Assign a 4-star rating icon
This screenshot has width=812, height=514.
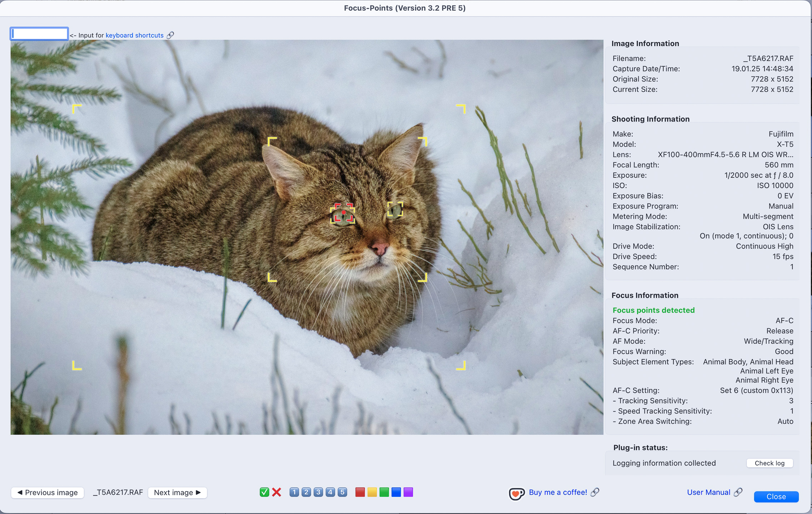click(330, 492)
